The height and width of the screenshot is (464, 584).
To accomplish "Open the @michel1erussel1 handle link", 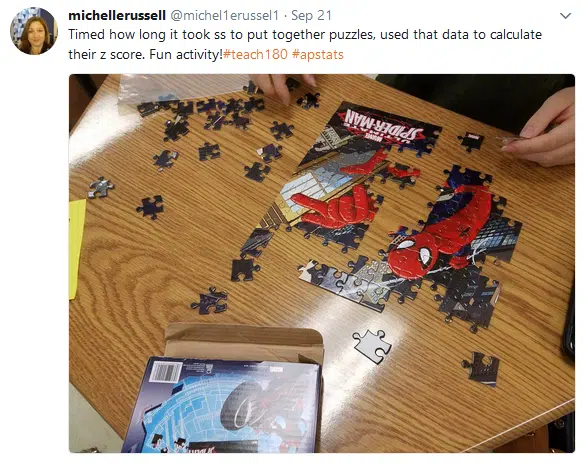I will tap(225, 16).
